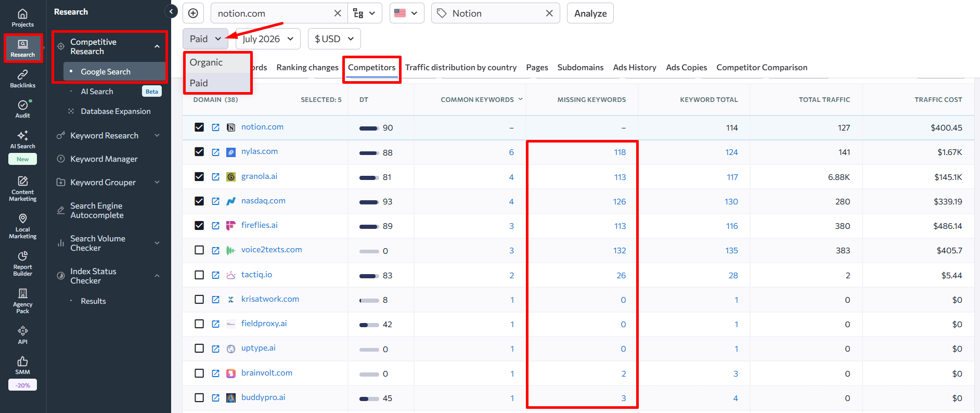Open the Projects section in sidebar
Screen dimensions: 980x413
(x=23, y=18)
